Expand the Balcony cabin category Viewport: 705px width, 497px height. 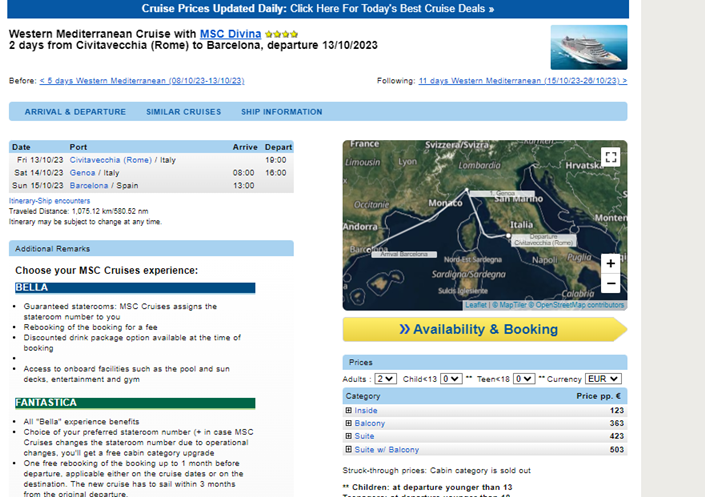tap(348, 423)
